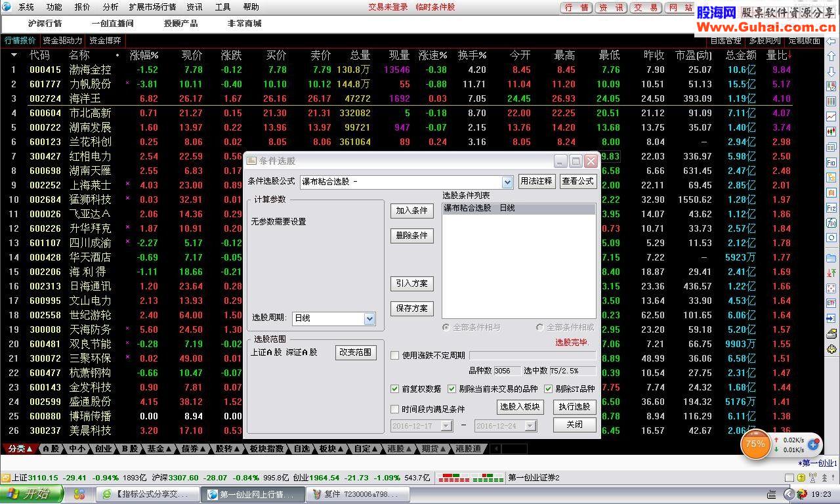Switch to the 资金博弈 tab
Image resolution: width=840 pixels, height=504 pixels.
[x=105, y=41]
